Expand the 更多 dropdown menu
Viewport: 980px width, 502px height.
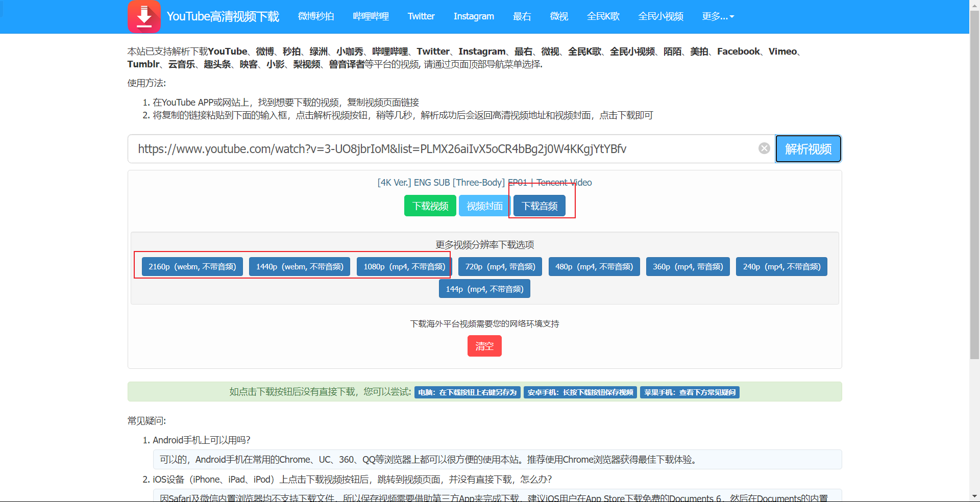pyautogui.click(x=718, y=16)
